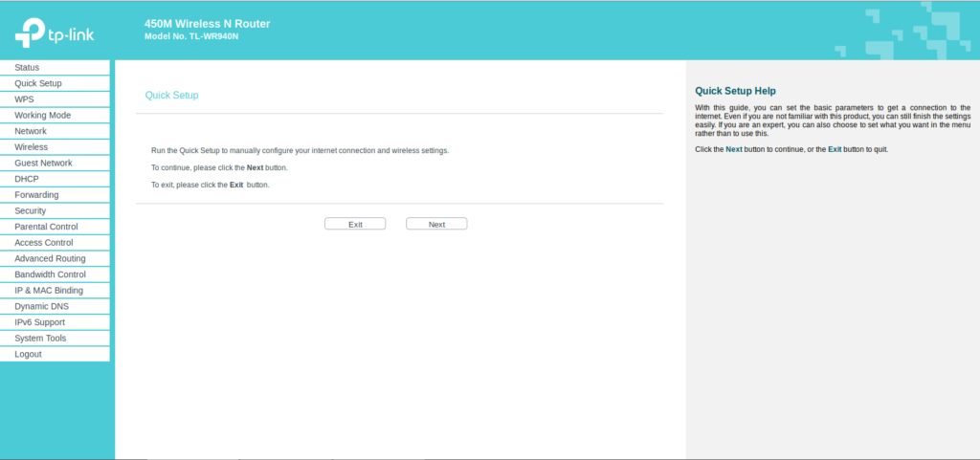Click the Exit button
The height and width of the screenshot is (460, 980).
coord(355,224)
